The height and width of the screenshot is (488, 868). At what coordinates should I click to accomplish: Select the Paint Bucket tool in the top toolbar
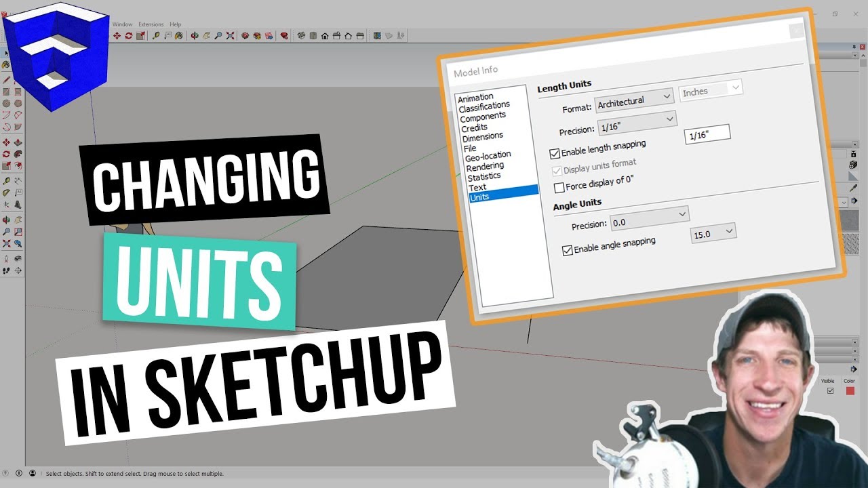tap(178, 35)
